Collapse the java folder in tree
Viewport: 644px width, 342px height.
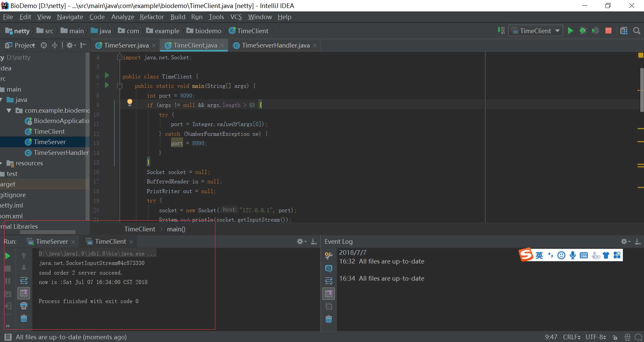[x=1, y=100]
